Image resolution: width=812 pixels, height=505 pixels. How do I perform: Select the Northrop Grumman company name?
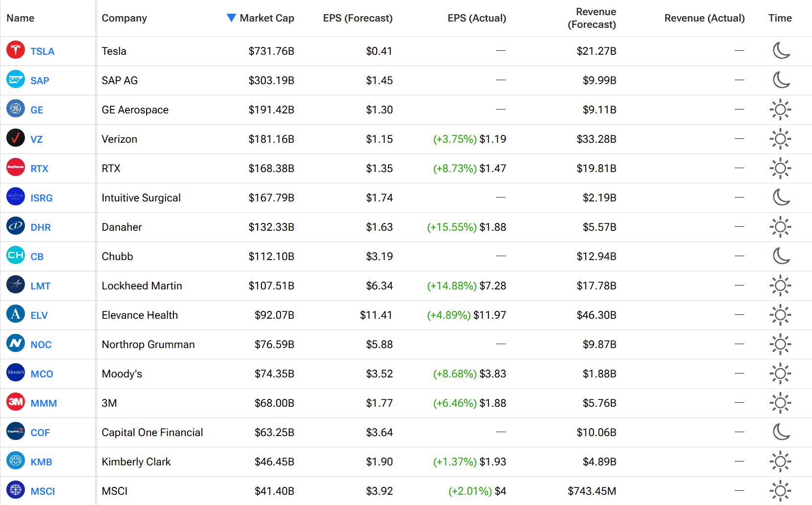148,344
